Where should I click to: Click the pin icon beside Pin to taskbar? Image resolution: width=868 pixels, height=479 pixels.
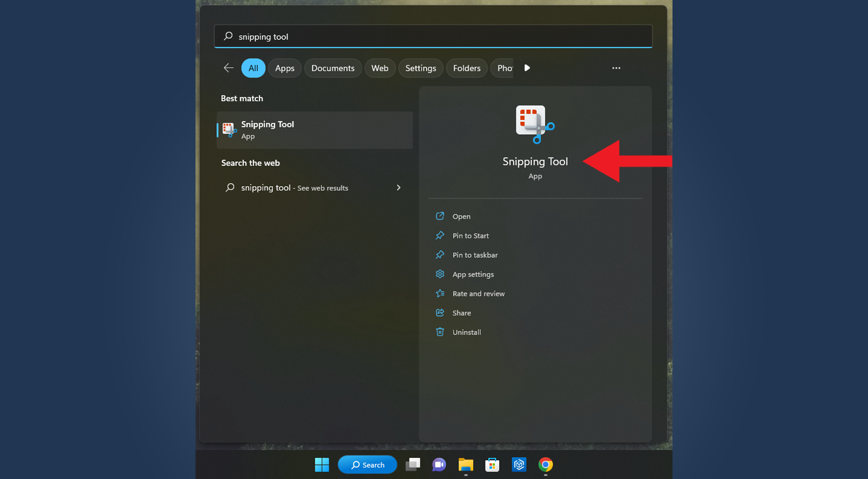(x=440, y=255)
